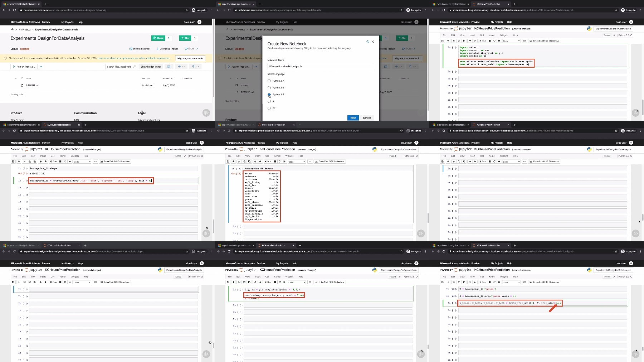Click move cell up arrow, import-sklearn notebook toolbar
The width and height of the screenshot is (644, 362).
(470, 41)
